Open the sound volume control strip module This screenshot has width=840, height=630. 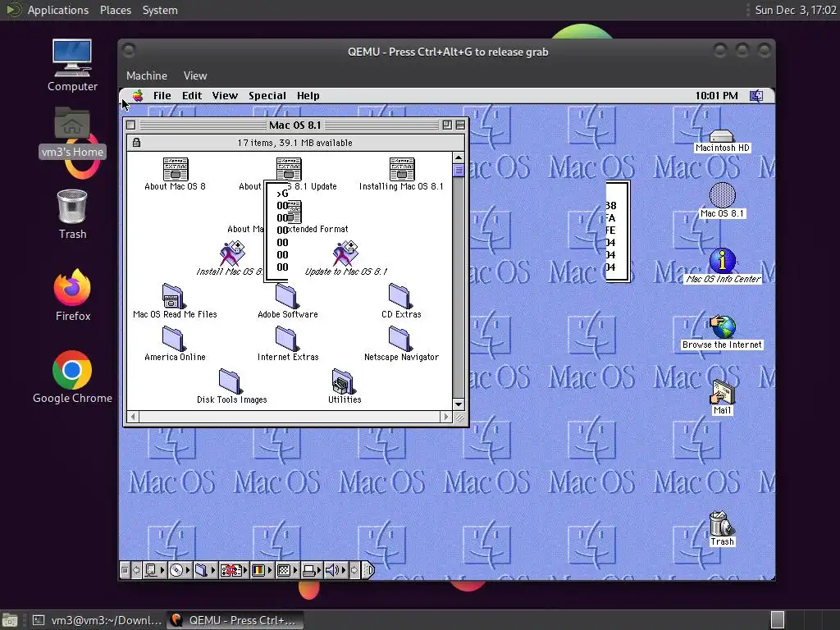tap(336, 571)
